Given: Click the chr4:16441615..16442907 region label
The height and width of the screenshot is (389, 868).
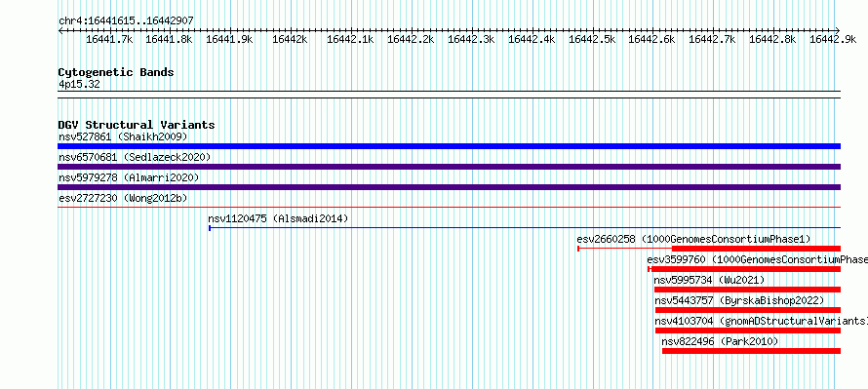Looking at the screenshot, I should pyautogui.click(x=126, y=21).
